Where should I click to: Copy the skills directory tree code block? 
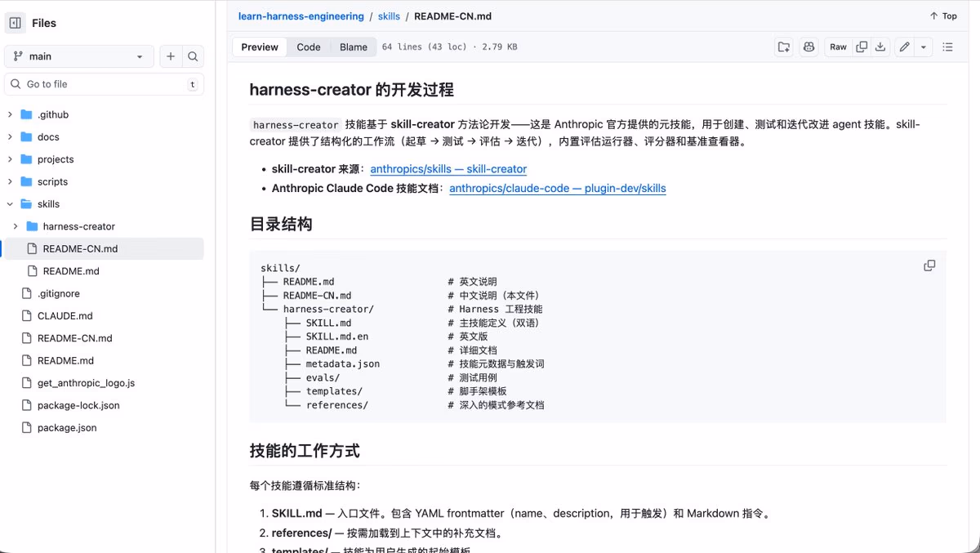pyautogui.click(x=929, y=265)
